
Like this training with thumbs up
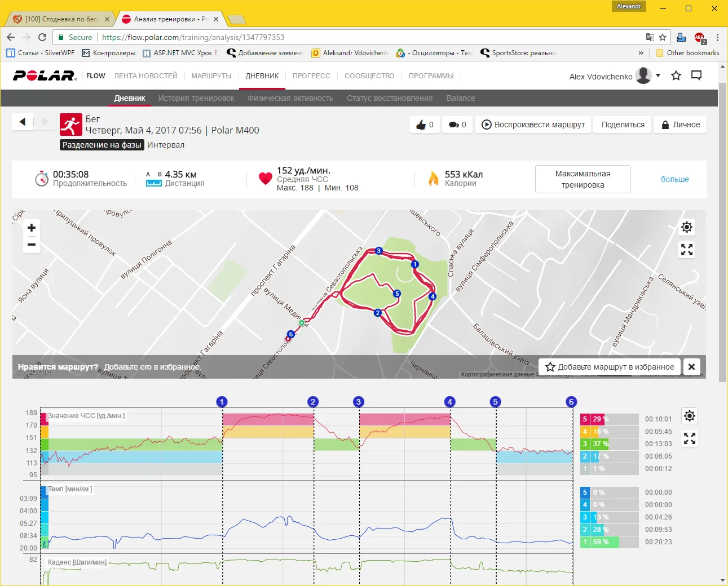point(425,125)
